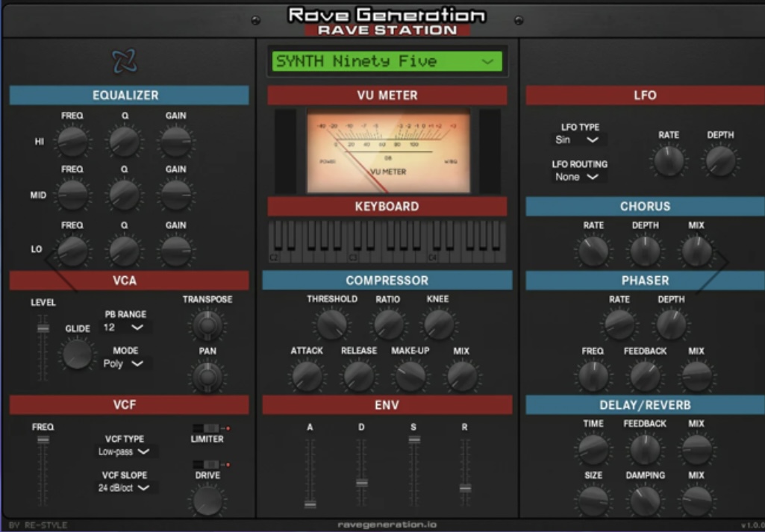Click the VCA LEVEL slider handle

(43, 328)
